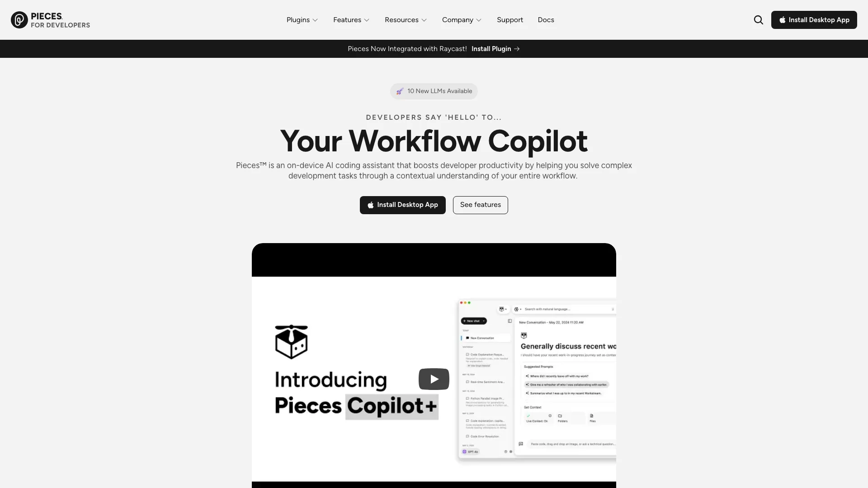Click the search icon in the navbar
The height and width of the screenshot is (488, 868).
pyautogui.click(x=758, y=20)
